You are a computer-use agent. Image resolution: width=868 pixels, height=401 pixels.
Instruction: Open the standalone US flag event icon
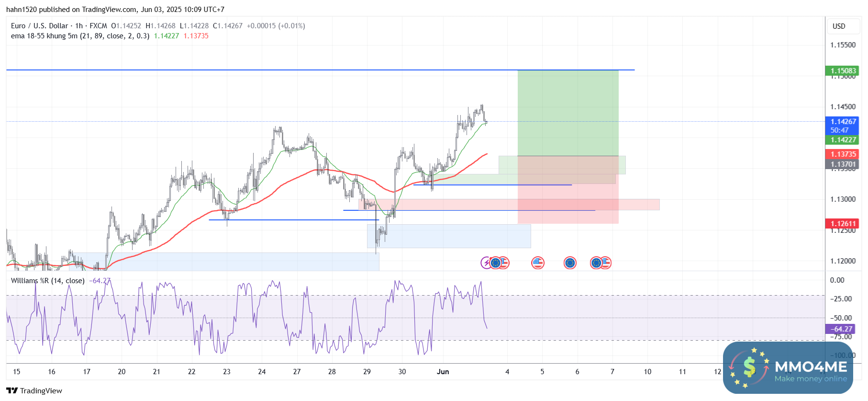click(538, 263)
